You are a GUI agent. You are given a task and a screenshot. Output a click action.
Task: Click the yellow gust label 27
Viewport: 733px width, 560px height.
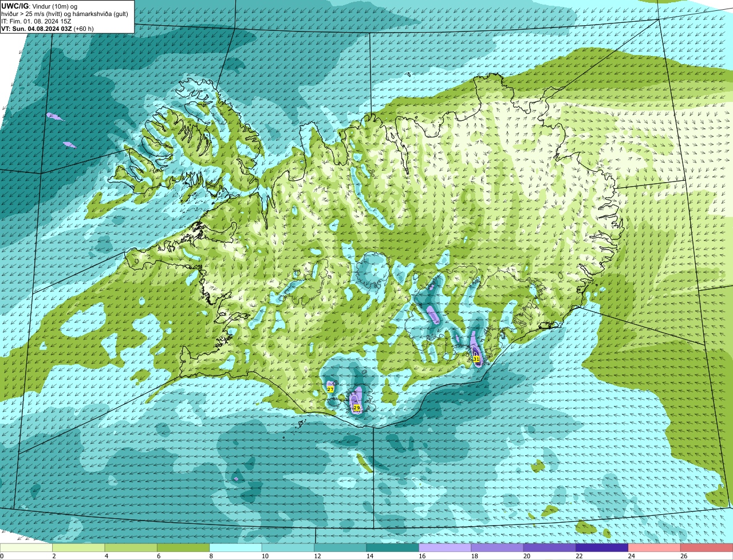[330, 389]
